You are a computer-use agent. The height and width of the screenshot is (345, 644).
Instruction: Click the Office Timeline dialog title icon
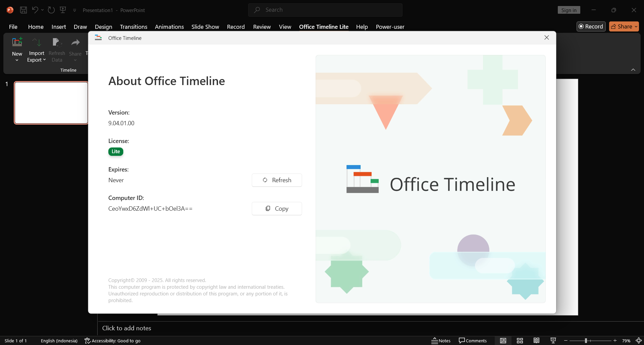click(98, 38)
